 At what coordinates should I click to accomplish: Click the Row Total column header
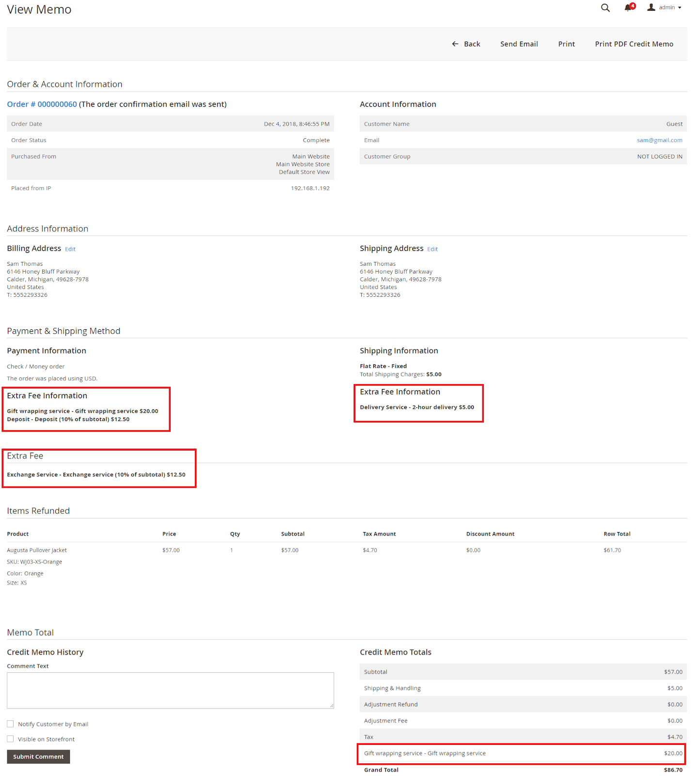[617, 534]
